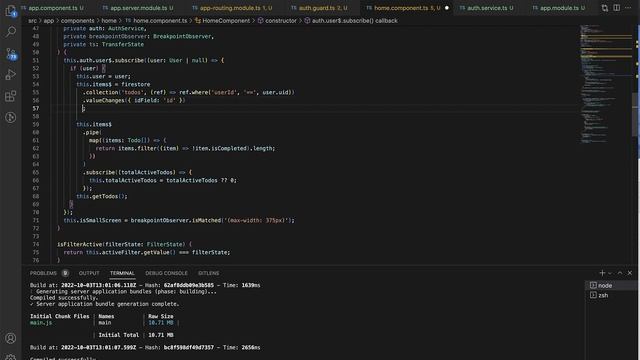The height and width of the screenshot is (360, 640).
Task: Click the home folder breadcrumb
Action: pyautogui.click(x=109, y=20)
